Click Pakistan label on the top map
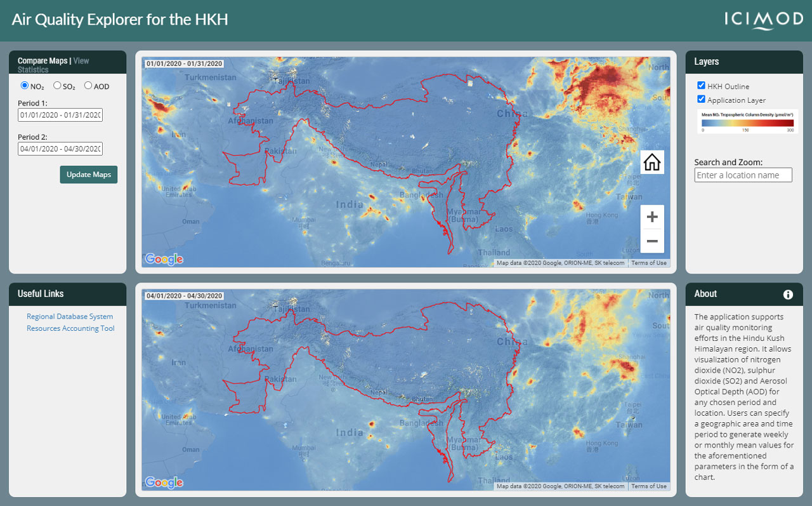 coord(281,151)
